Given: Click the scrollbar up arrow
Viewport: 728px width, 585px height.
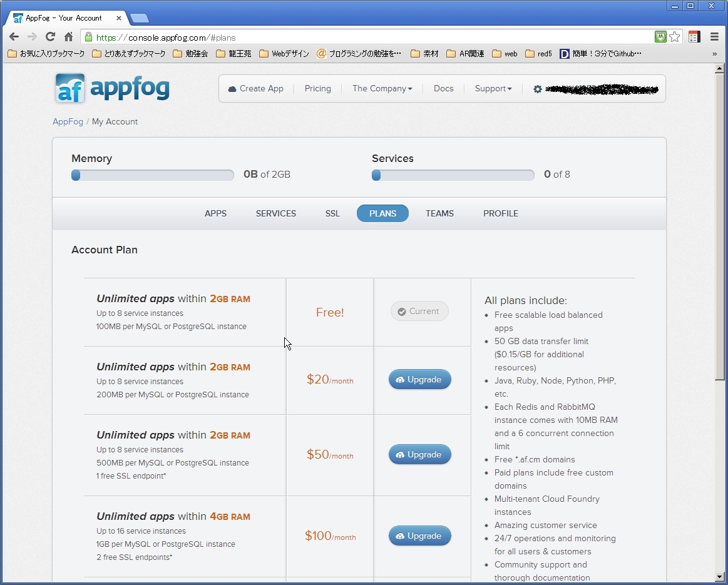Looking at the screenshot, I should [x=719, y=68].
